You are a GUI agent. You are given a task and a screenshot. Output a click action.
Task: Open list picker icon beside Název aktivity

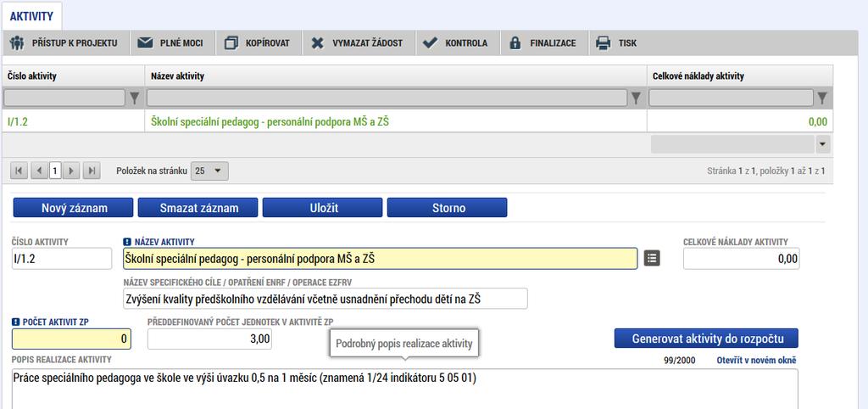point(652,258)
